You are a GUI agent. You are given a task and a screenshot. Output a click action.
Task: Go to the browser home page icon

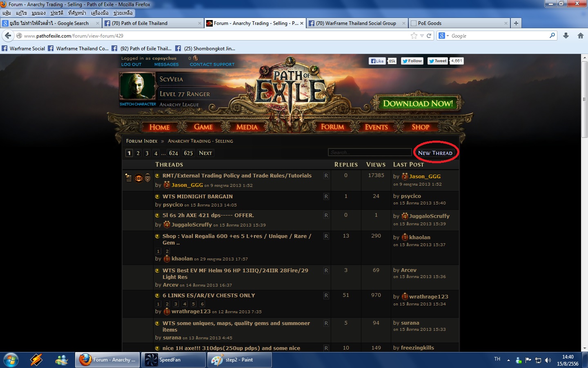(581, 36)
